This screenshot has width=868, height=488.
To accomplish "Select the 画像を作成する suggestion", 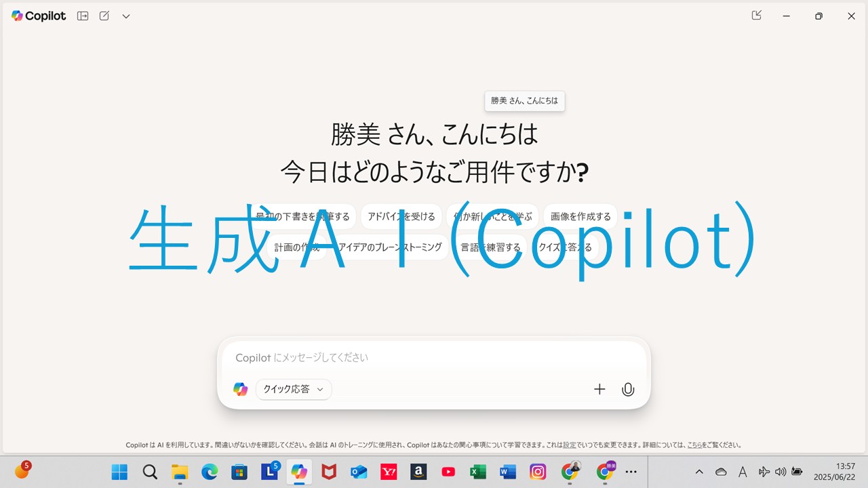I will pos(580,217).
